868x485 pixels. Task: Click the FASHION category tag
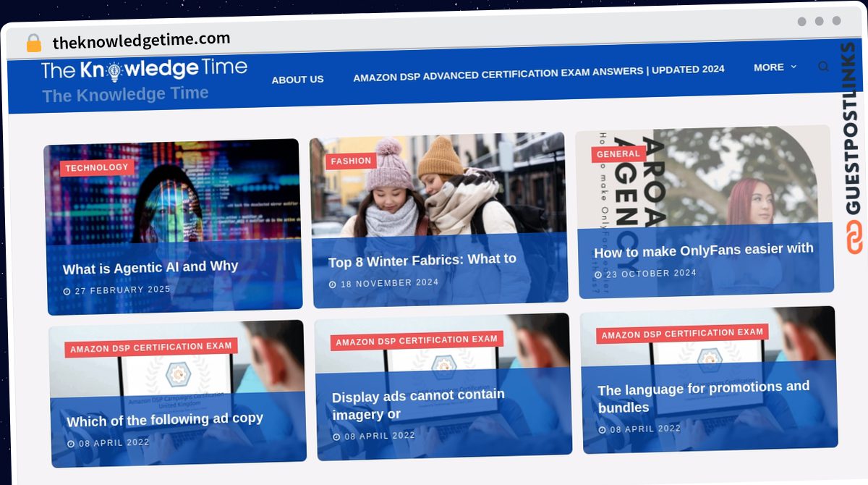[351, 161]
